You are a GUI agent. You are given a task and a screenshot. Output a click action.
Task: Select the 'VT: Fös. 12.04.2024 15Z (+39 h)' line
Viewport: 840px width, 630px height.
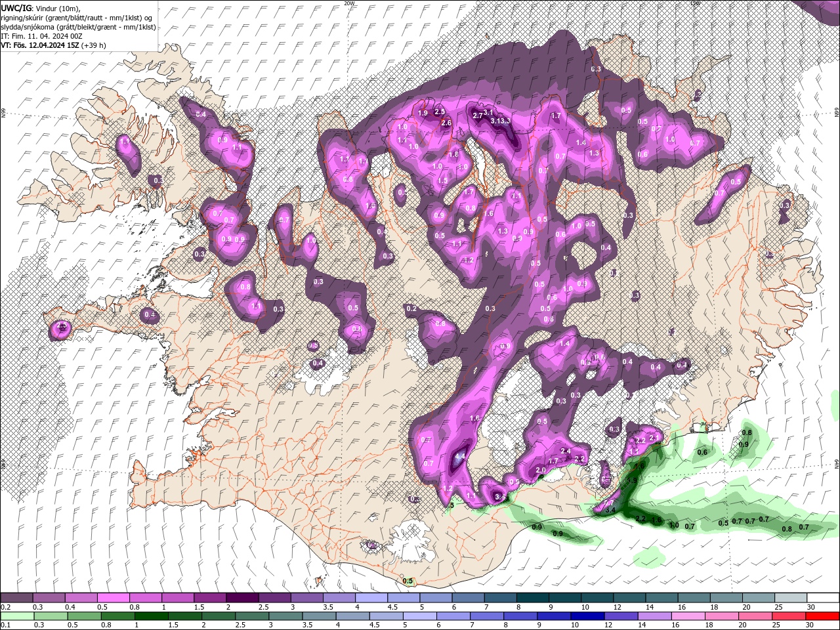[53, 45]
